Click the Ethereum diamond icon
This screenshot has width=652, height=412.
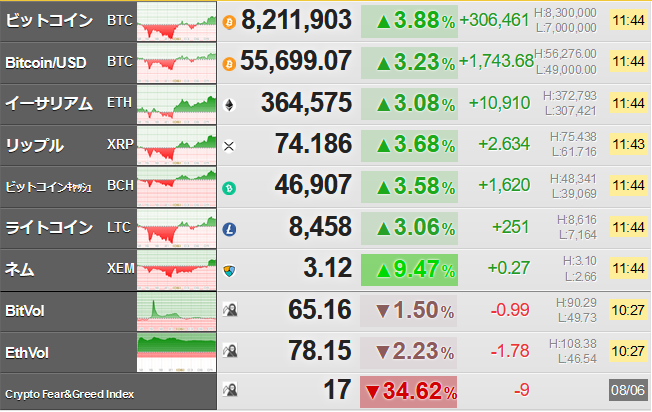coord(229,105)
